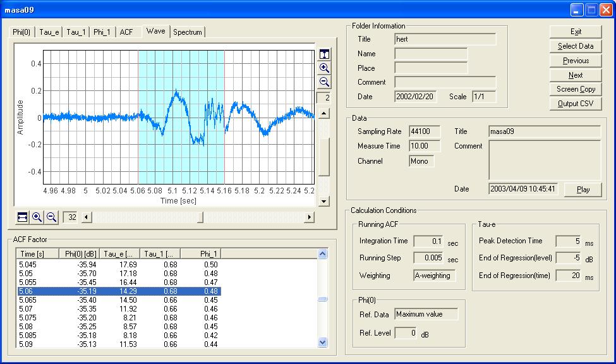Minimize the masa09 window

coord(577,10)
